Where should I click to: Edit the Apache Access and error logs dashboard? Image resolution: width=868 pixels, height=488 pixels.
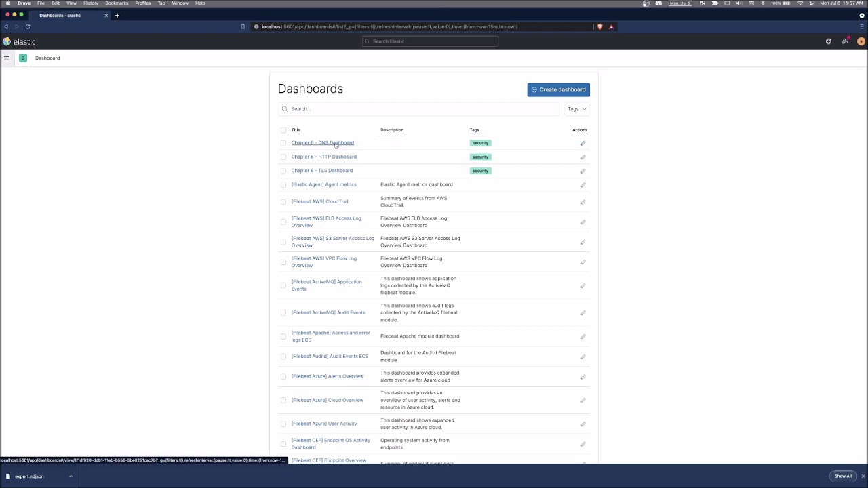click(x=583, y=336)
